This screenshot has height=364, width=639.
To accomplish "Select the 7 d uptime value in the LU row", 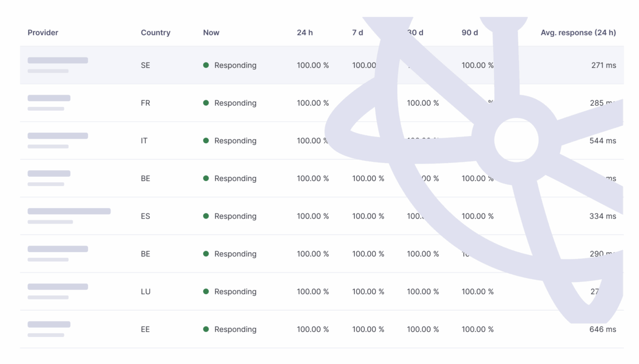I will (x=368, y=291).
